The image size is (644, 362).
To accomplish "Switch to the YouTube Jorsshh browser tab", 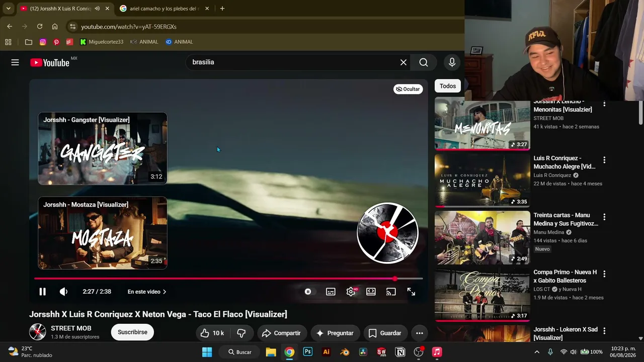I will (x=60, y=9).
